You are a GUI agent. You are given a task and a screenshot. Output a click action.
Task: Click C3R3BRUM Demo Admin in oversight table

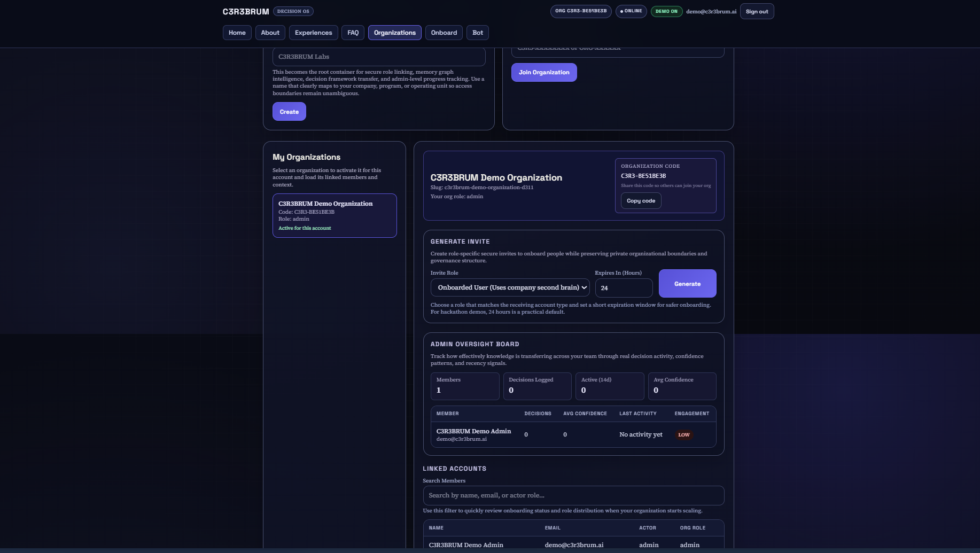(473, 431)
